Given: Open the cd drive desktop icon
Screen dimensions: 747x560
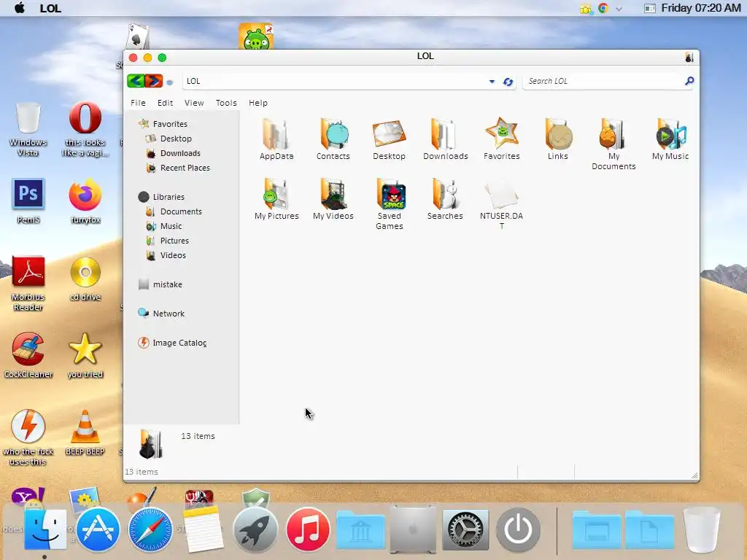Looking at the screenshot, I should click(x=85, y=279).
